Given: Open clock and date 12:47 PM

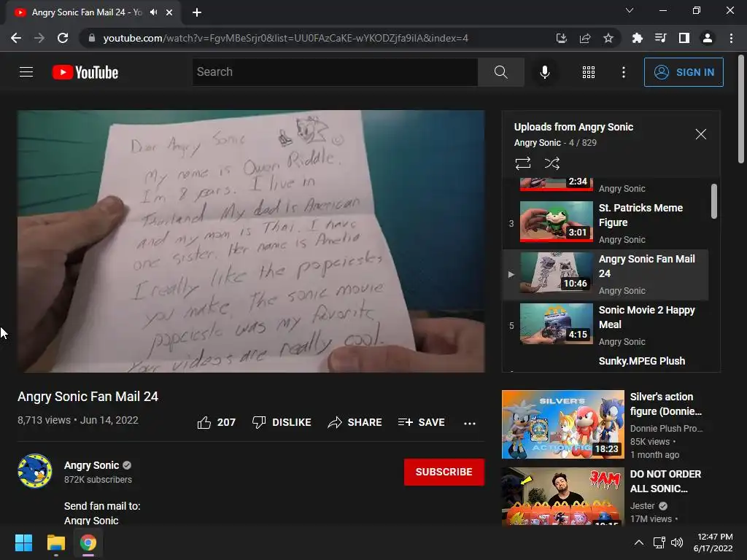Looking at the screenshot, I should tap(713, 542).
